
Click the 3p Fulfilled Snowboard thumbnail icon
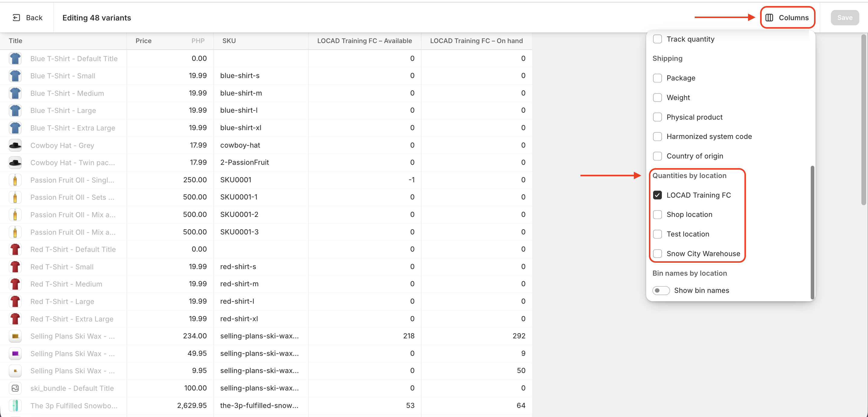(x=15, y=405)
